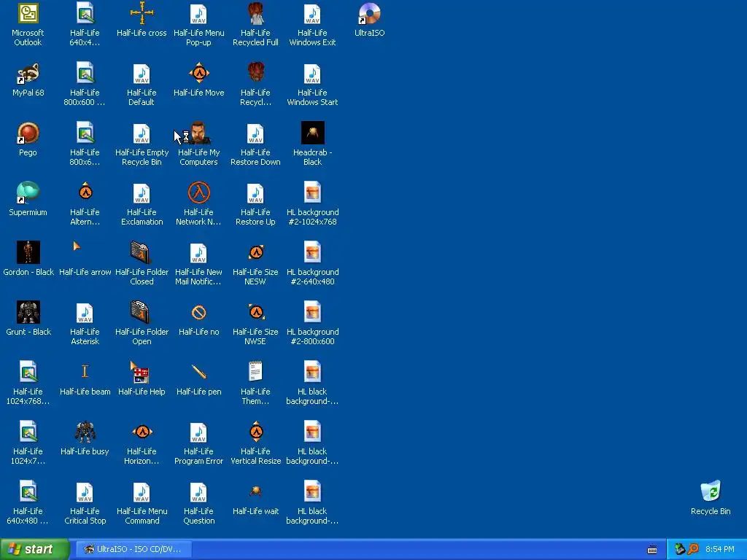Select the Half-Life My Computers icon
The width and height of the screenshot is (747, 560).
[198, 144]
